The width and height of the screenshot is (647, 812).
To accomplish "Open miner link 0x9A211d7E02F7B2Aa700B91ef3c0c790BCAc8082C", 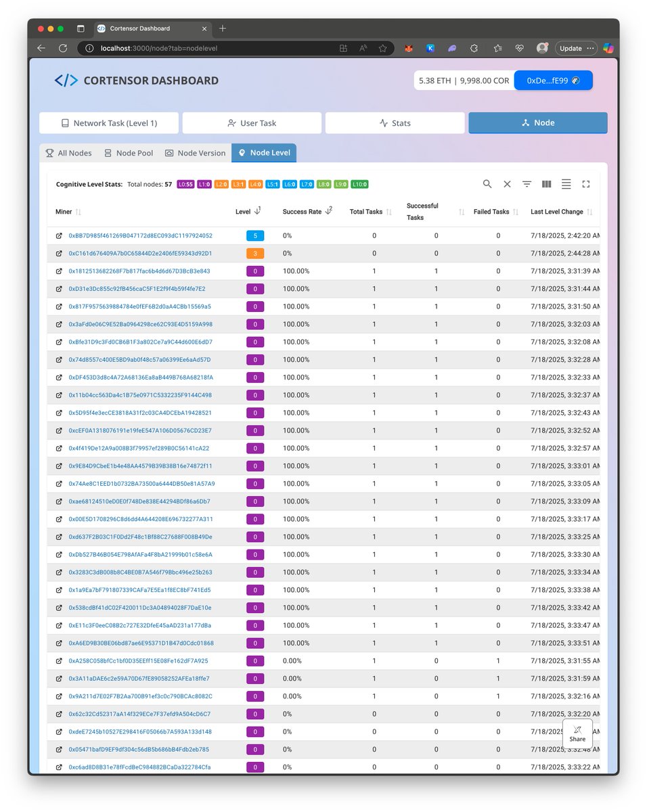I will click(140, 696).
